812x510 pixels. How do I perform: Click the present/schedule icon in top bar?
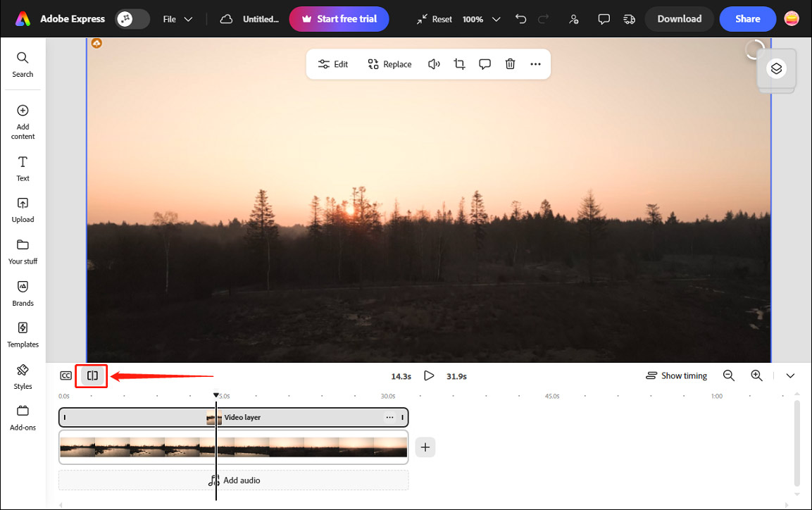coord(629,19)
